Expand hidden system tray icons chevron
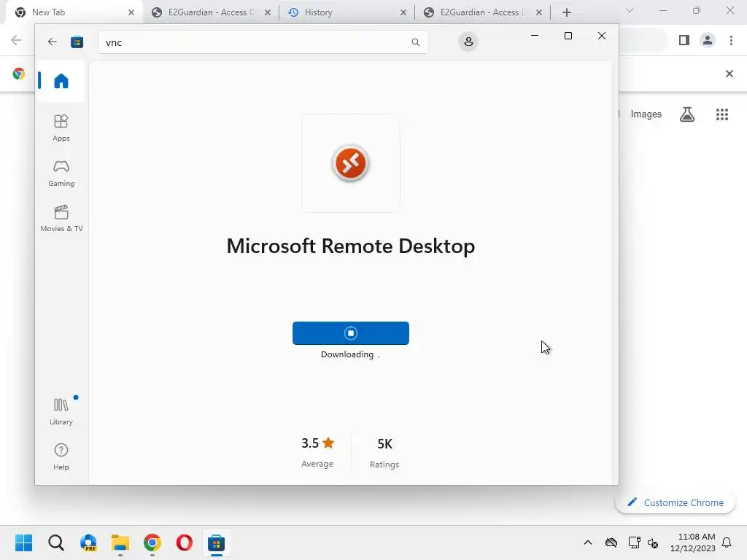This screenshot has width=747, height=560. point(588,542)
